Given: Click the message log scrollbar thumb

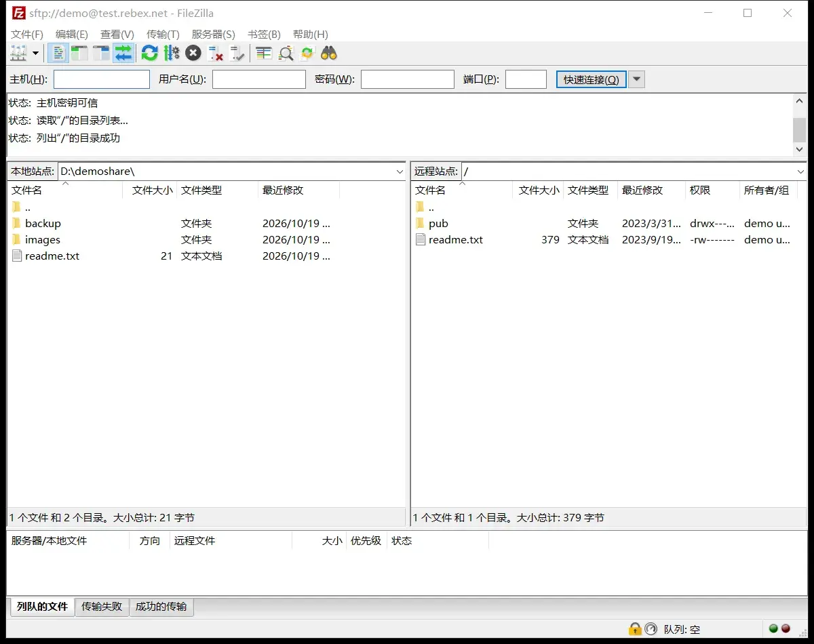Looking at the screenshot, I should (800, 129).
